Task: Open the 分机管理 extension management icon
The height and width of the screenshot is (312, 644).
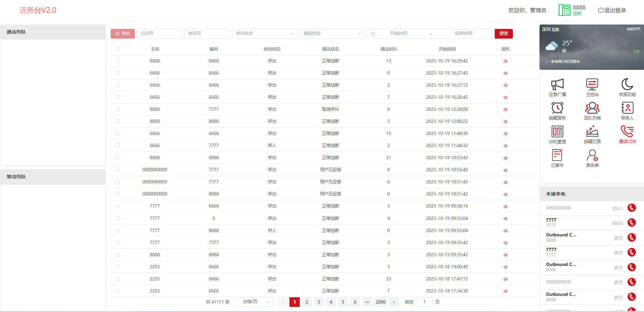Action: click(x=557, y=132)
